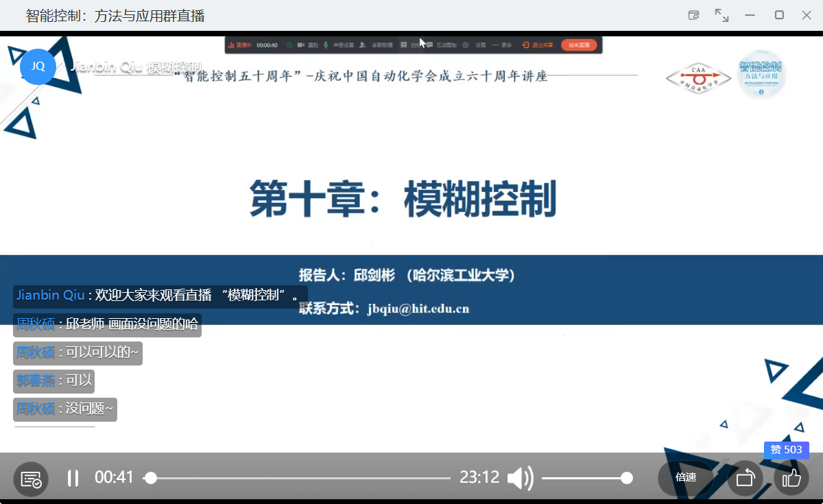
Task: Enter fullscreen with the expand arrows icon
Action: pyautogui.click(x=721, y=15)
